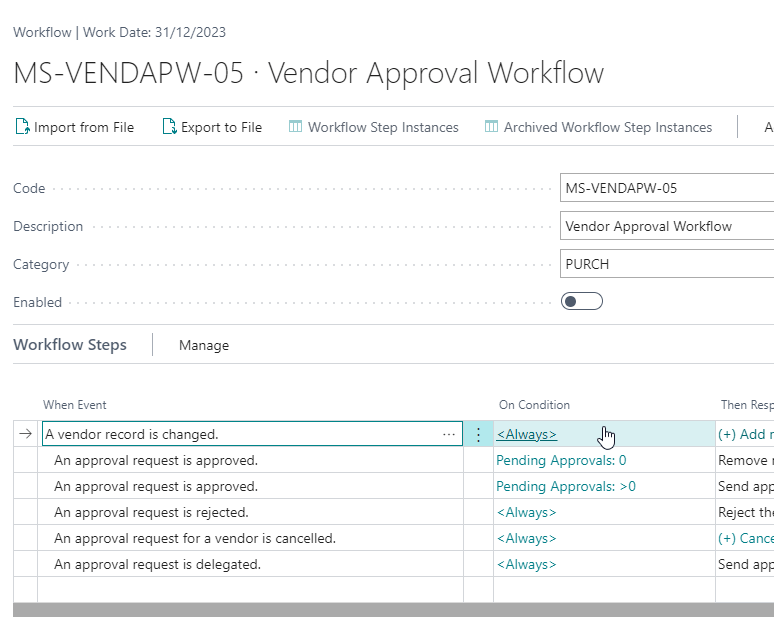Click the On Condition column header
774x618 pixels.
[534, 405]
